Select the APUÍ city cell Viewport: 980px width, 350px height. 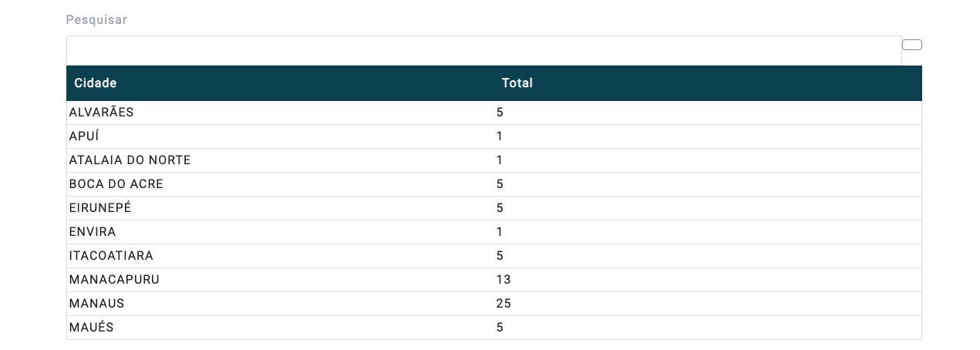point(84,136)
